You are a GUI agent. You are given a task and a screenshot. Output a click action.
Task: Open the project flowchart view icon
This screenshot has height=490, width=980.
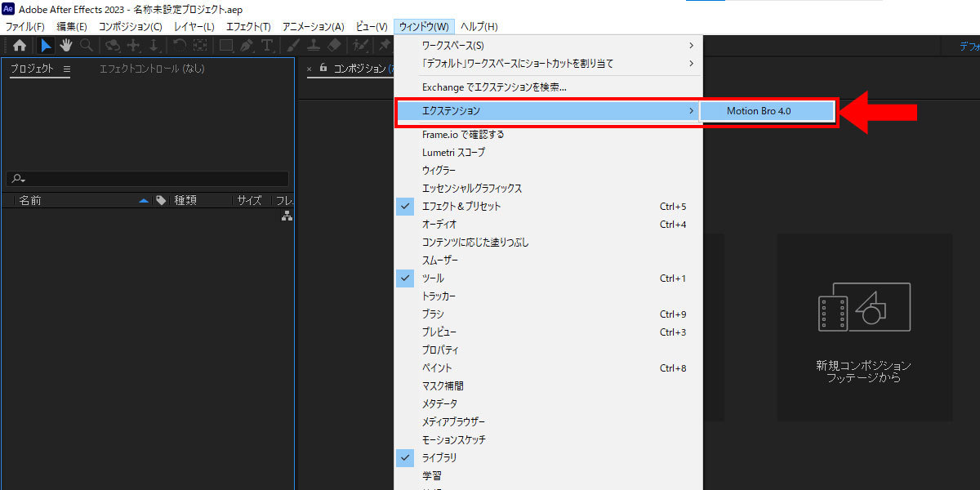click(x=287, y=216)
